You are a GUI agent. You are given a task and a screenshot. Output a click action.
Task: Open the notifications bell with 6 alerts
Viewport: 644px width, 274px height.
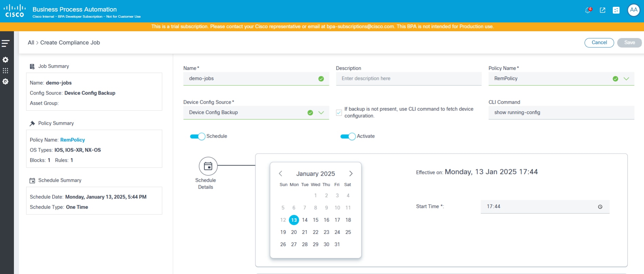(x=588, y=10)
